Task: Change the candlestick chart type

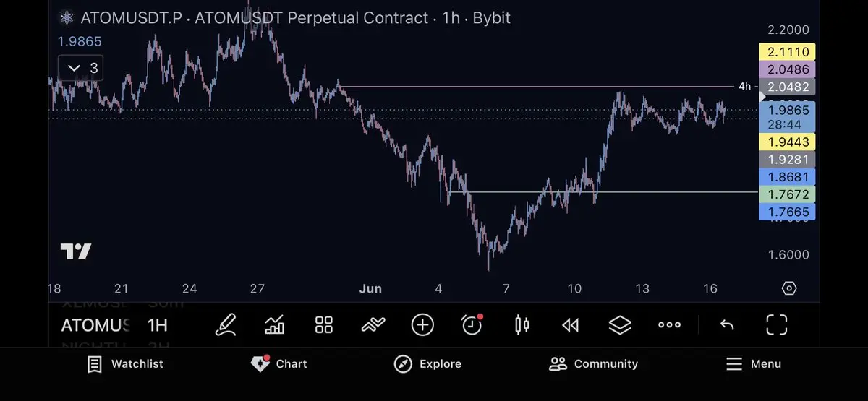Action: point(522,325)
